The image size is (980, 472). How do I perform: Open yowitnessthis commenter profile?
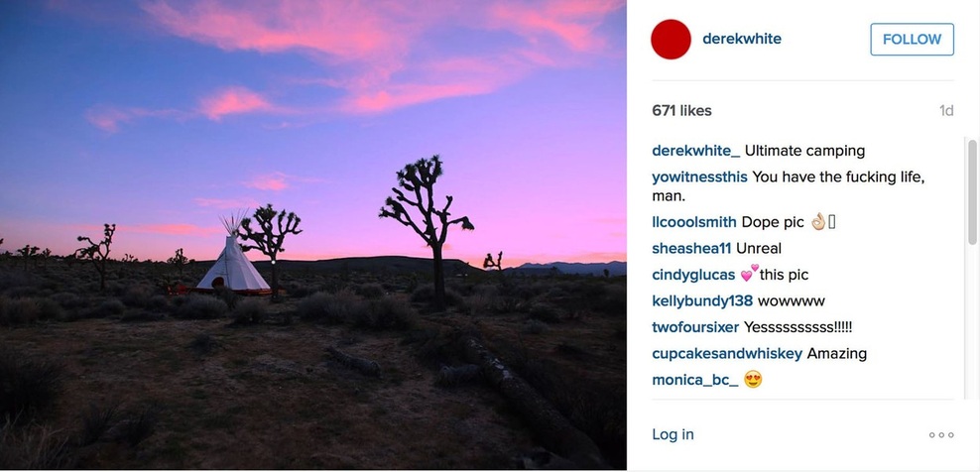699,177
